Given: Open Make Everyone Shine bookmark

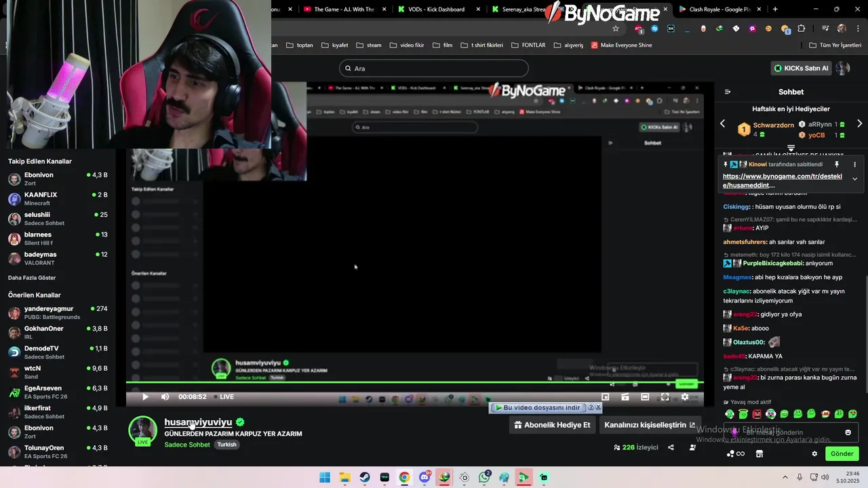Looking at the screenshot, I should pyautogui.click(x=621, y=45).
